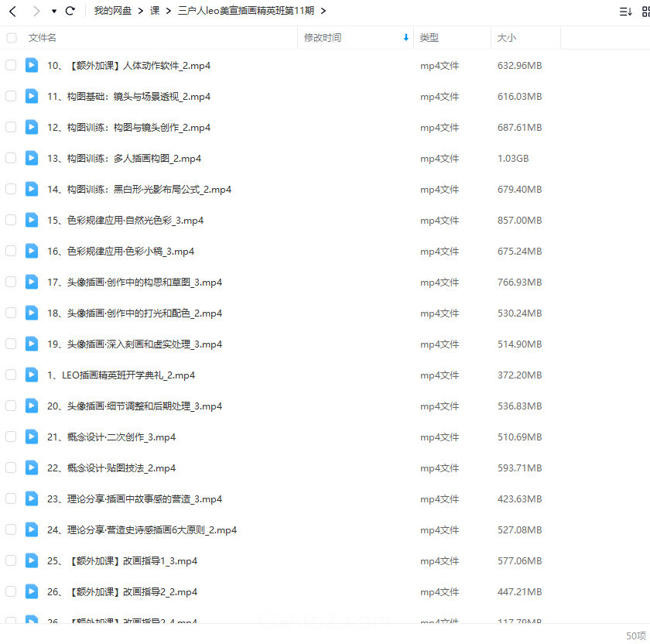Refresh the current folder listing
Screen dimensions: 650x644
(70, 11)
